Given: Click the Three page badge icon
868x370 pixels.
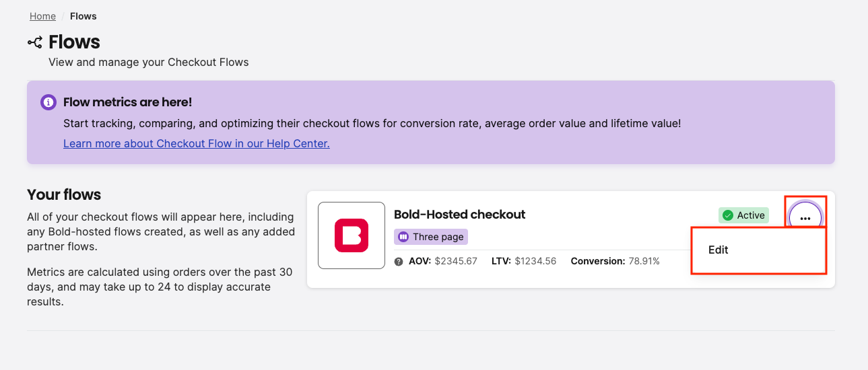Looking at the screenshot, I should [403, 237].
